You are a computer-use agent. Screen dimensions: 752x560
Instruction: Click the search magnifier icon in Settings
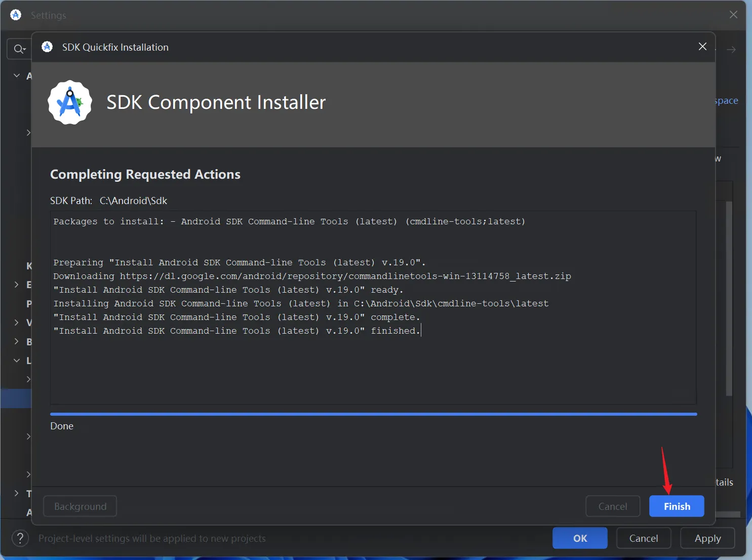coord(19,49)
